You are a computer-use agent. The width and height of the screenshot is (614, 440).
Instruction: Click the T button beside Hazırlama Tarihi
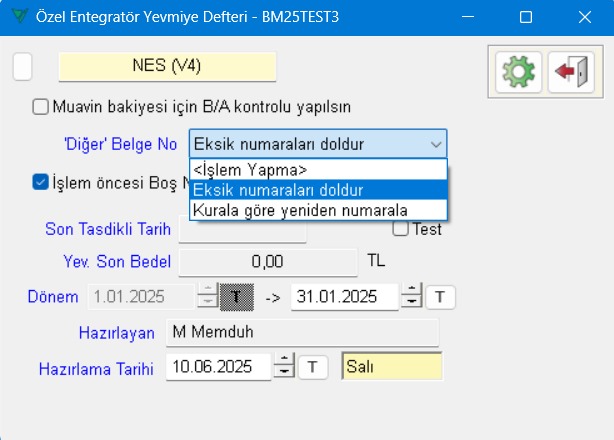pos(314,367)
